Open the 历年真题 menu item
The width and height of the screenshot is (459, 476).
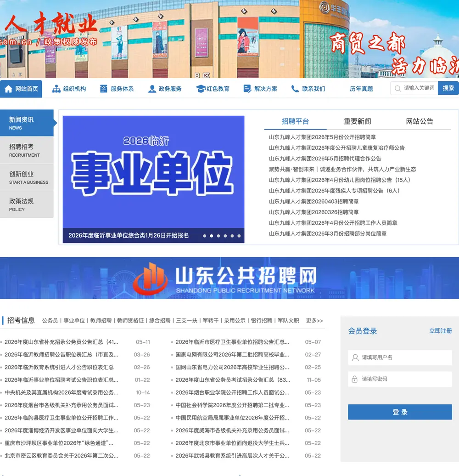[x=361, y=89]
